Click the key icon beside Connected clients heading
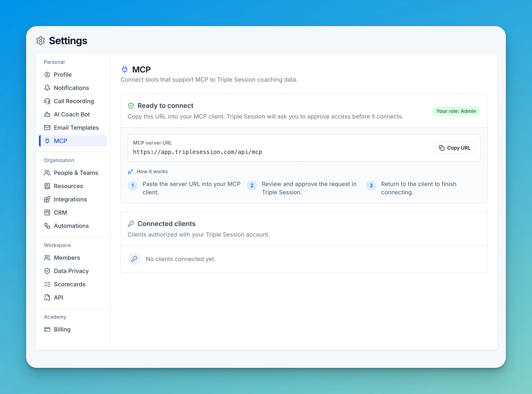 tap(131, 224)
